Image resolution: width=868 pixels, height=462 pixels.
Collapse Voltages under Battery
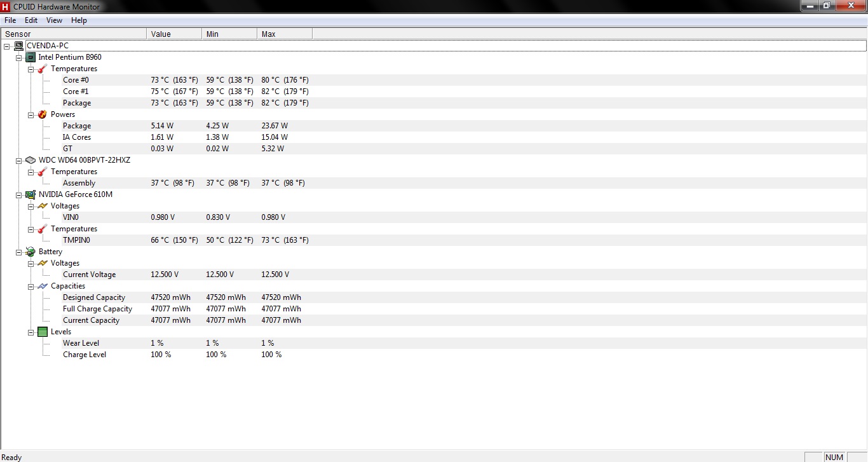31,263
